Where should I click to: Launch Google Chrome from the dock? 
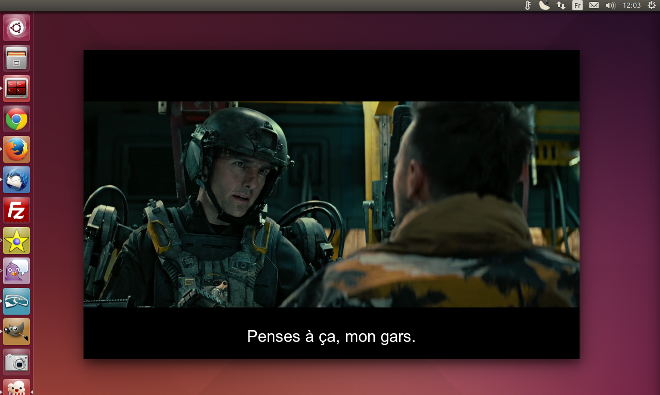[x=16, y=119]
